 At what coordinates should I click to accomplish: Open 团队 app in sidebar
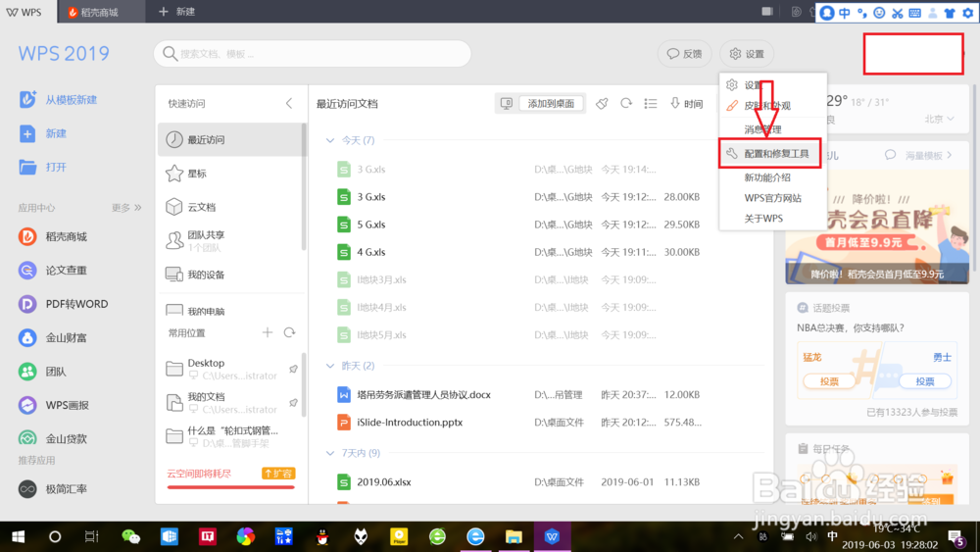coord(42,372)
